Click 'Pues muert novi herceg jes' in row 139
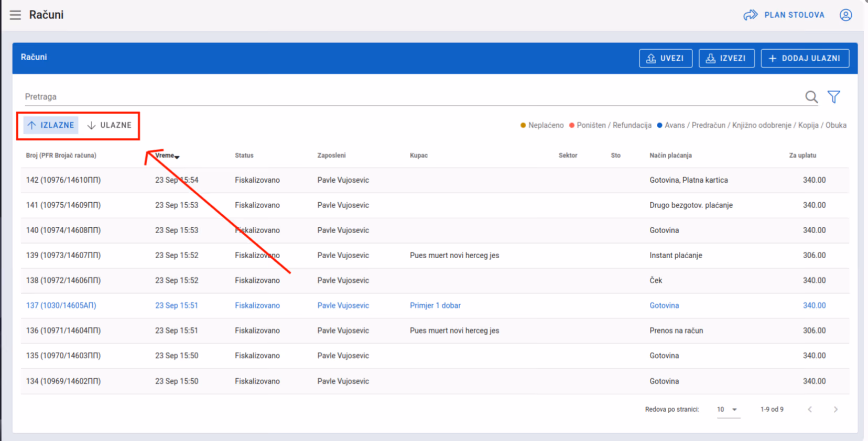Image resolution: width=868 pixels, height=441 pixels. (454, 256)
